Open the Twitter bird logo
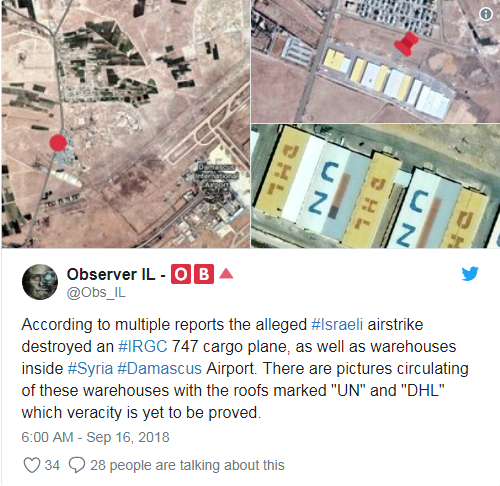The image size is (500, 486). (470, 274)
